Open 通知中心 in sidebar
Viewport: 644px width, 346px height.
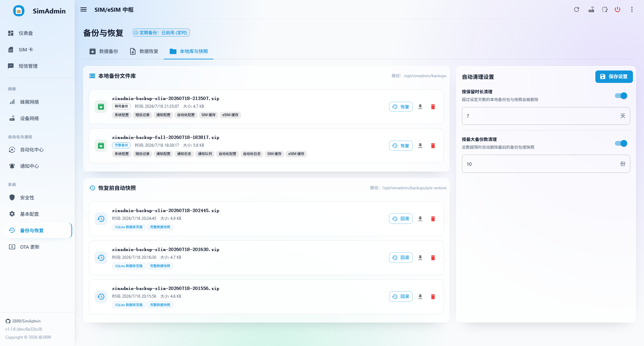(37, 166)
